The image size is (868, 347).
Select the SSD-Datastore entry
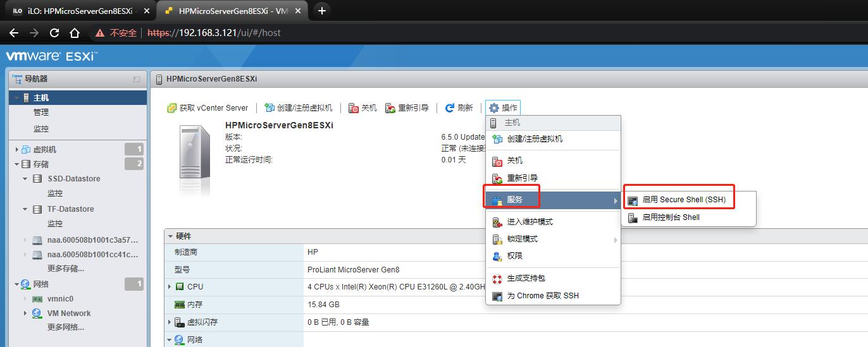point(73,179)
